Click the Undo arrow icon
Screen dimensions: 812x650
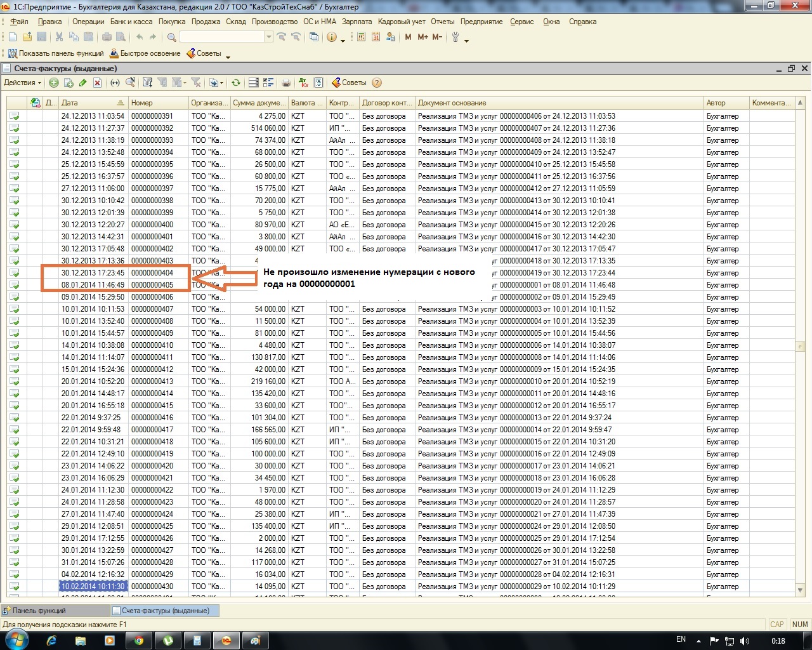pos(140,37)
